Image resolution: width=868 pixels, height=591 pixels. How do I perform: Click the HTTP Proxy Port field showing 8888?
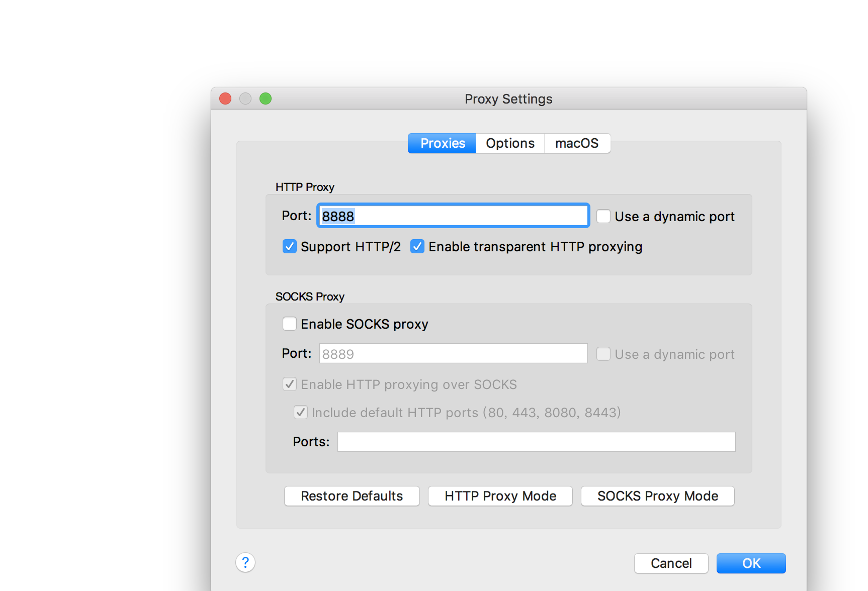click(453, 215)
